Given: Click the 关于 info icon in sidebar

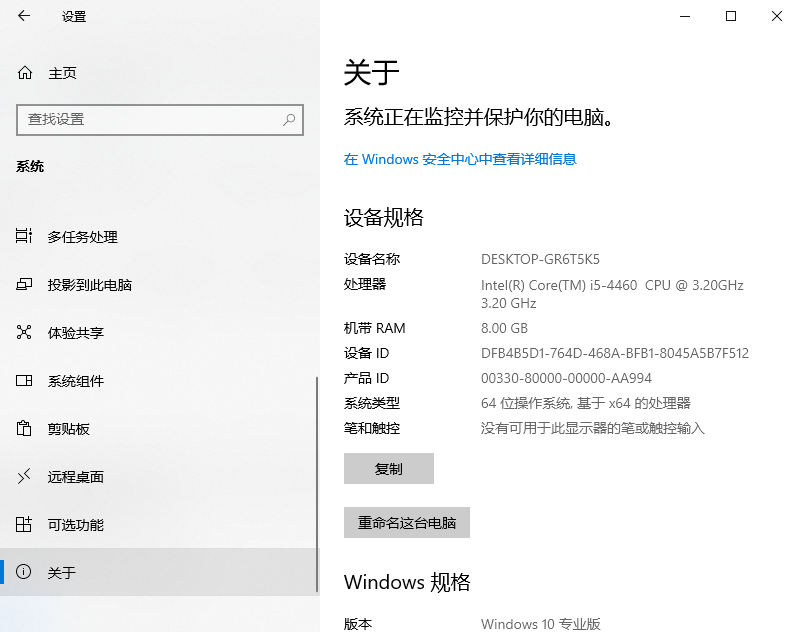Looking at the screenshot, I should [x=23, y=572].
